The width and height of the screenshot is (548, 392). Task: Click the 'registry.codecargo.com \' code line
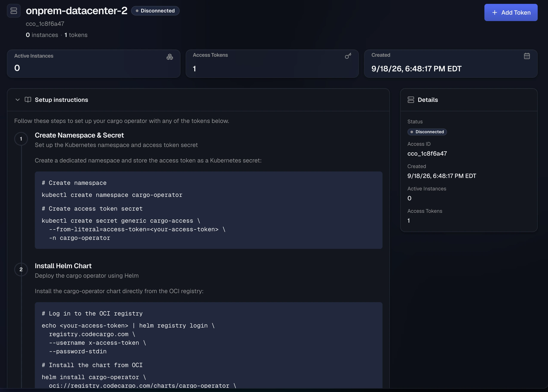(92, 334)
